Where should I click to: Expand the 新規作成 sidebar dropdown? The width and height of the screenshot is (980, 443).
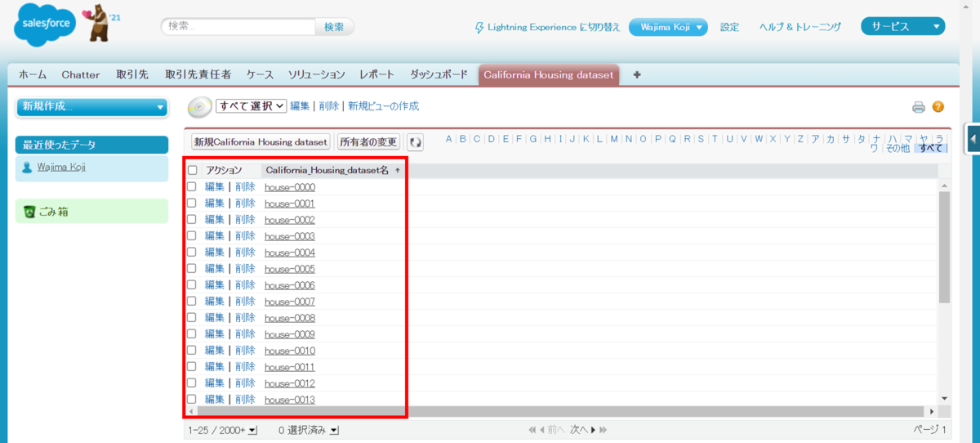[91, 106]
